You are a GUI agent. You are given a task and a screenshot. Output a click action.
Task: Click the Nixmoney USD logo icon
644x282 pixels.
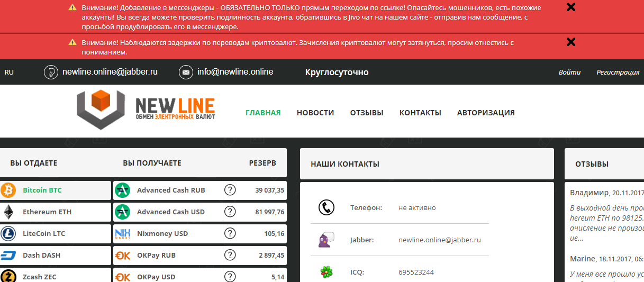pyautogui.click(x=123, y=233)
